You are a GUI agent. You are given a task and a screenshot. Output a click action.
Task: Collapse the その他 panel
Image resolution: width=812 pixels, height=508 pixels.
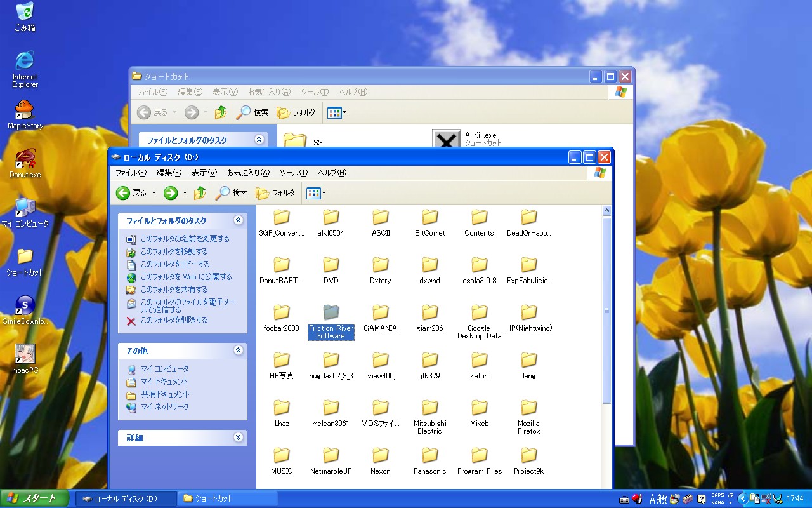pos(238,351)
